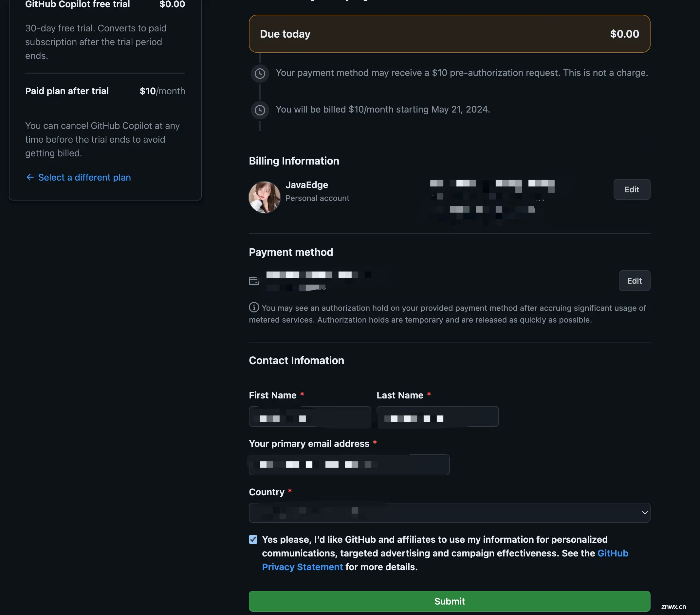
Task: Toggle the personalized communications checkbox
Action: [x=253, y=539]
